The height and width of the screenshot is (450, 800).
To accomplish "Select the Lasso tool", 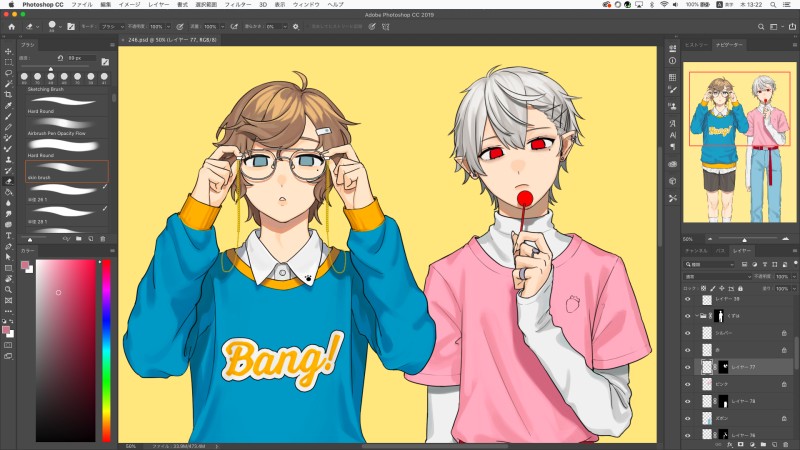I will (8, 73).
